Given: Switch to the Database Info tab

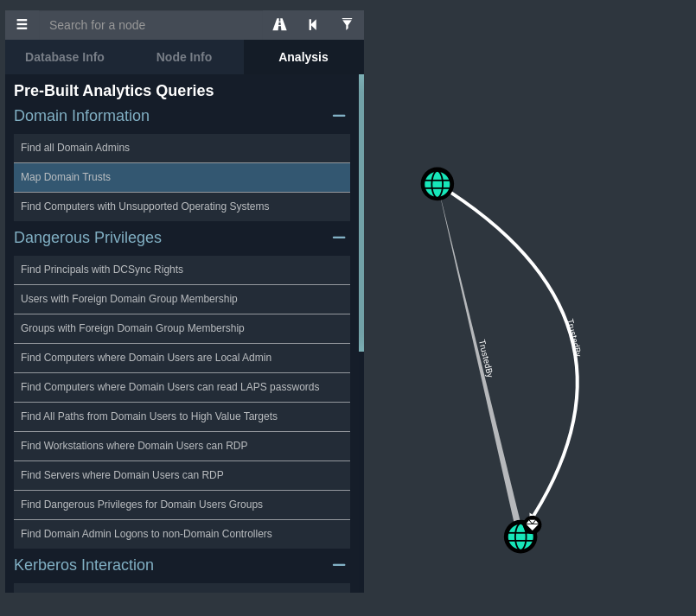Looking at the screenshot, I should click(65, 57).
